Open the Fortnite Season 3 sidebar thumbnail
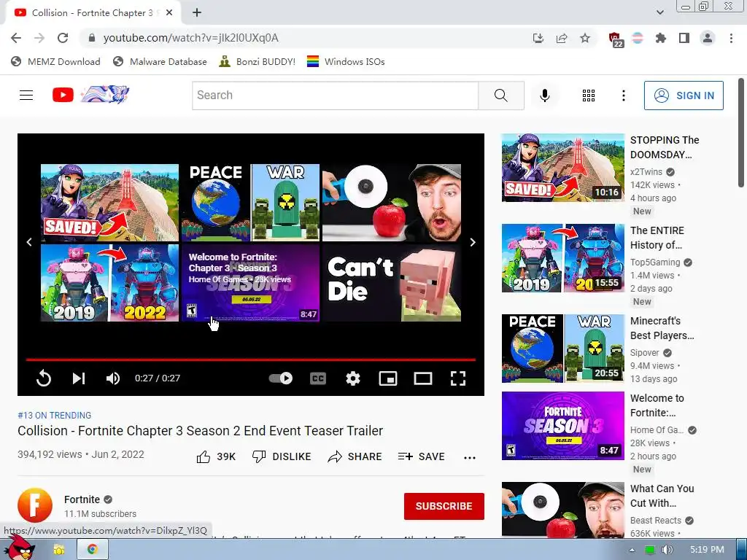This screenshot has width=747, height=560. pyautogui.click(x=562, y=426)
